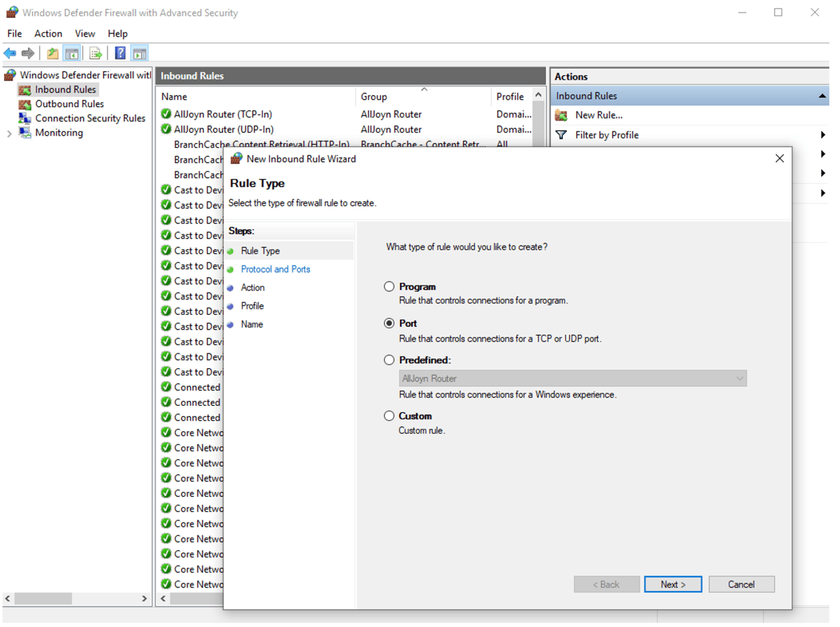This screenshot has height=627, width=840.
Task: Click the blue Back arrow in the toolbar
Action: (9, 53)
